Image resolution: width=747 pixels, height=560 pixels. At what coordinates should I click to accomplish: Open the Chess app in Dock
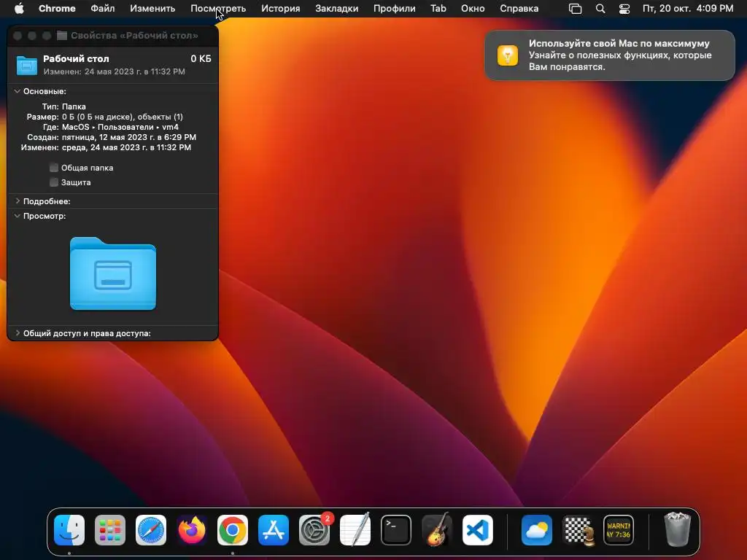(578, 530)
